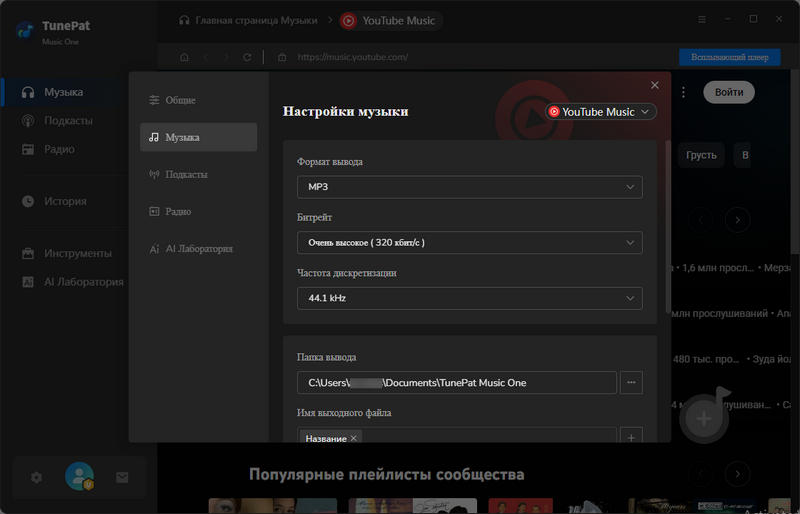Screen dimensions: 800x514
Task: Remove the Название filename tag
Action: click(x=354, y=438)
